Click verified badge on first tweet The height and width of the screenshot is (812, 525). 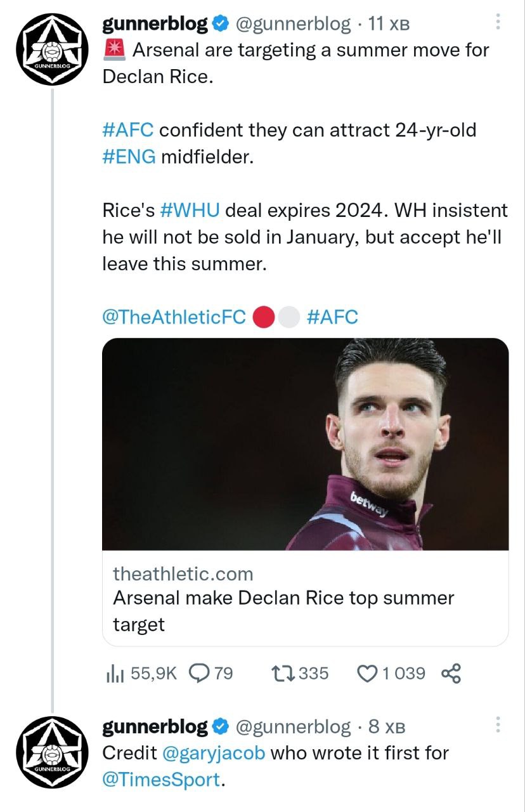pos(220,25)
